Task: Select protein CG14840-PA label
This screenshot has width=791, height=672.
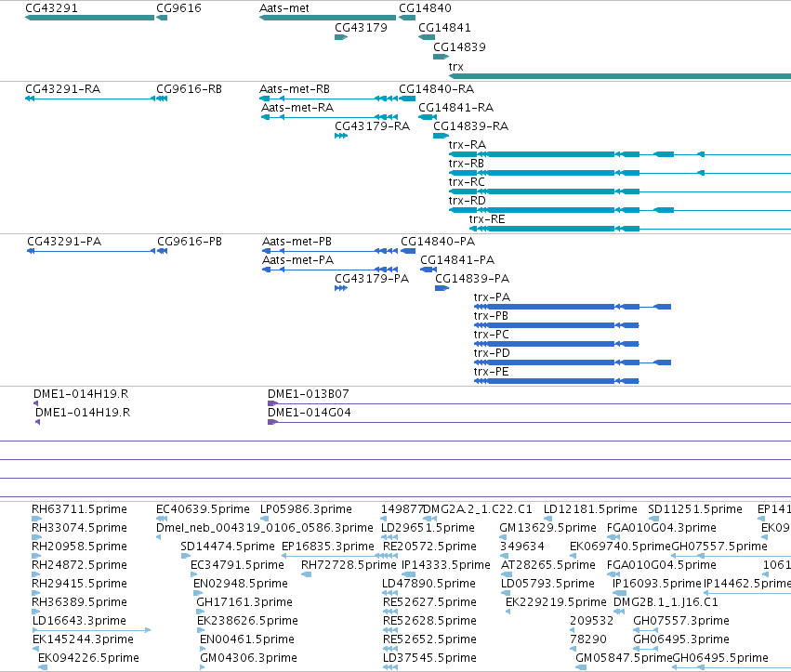Action: pyautogui.click(x=438, y=242)
